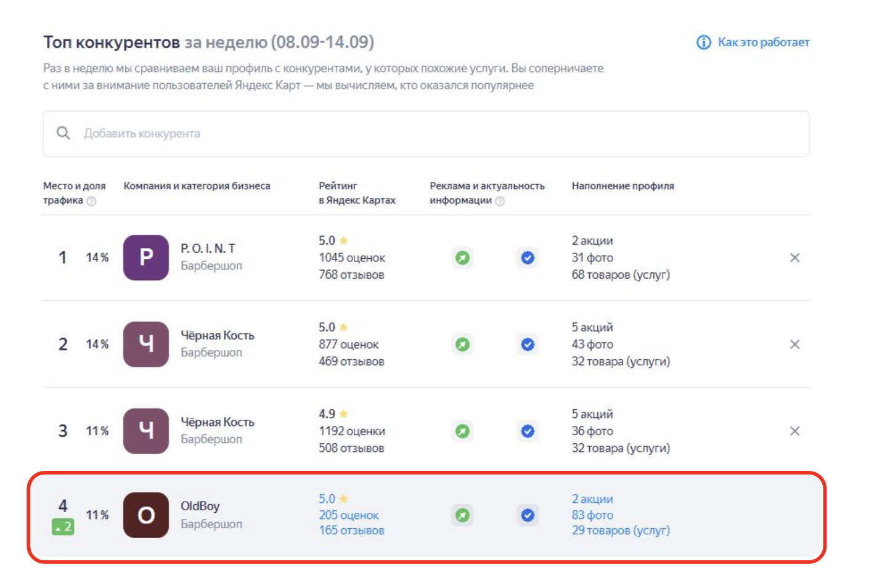Click blue verified badge in row 2 Чёрная Кость

(x=528, y=345)
